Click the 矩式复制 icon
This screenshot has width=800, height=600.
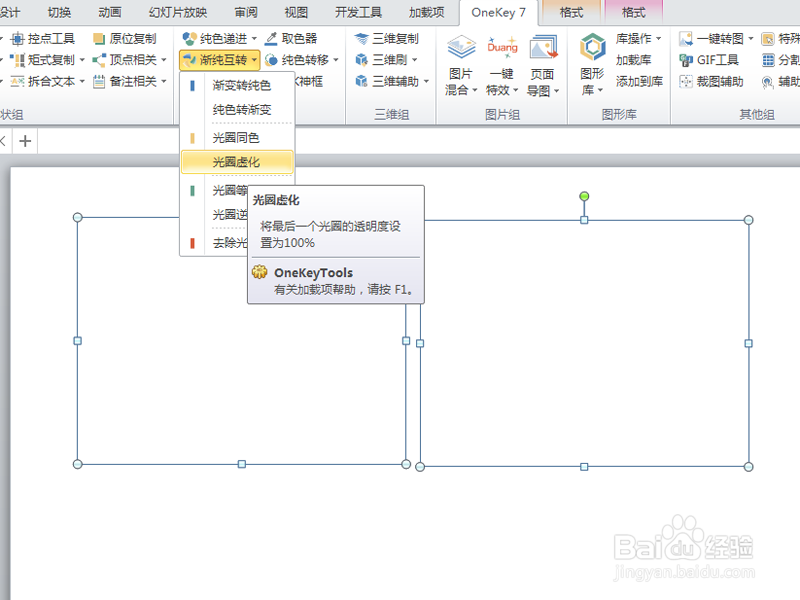pos(17,60)
